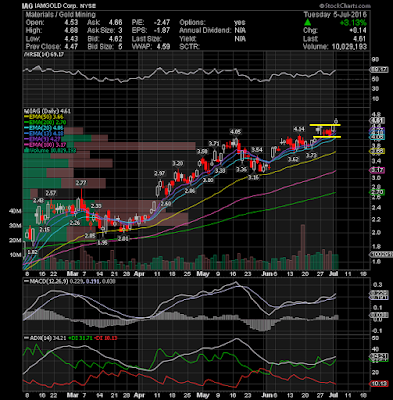Screen dimensions: 393x400
Task: Click the Low value 4.43
Action: click(71, 39)
